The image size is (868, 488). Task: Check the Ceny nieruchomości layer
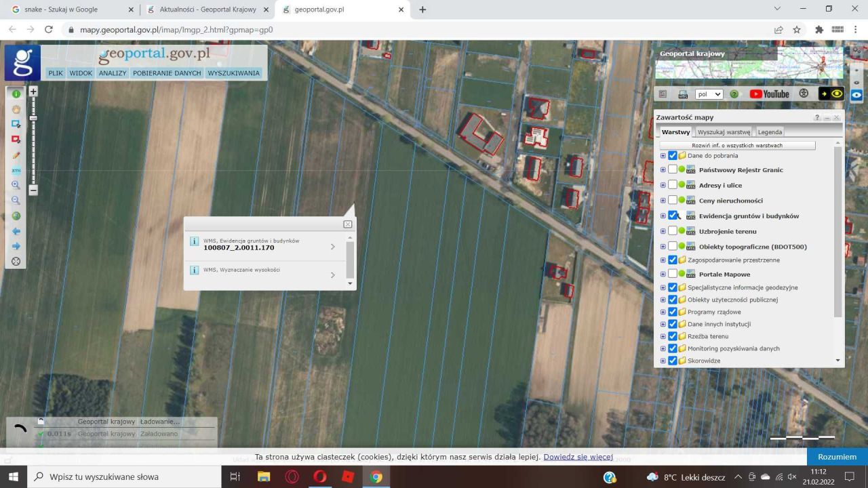pos(673,201)
